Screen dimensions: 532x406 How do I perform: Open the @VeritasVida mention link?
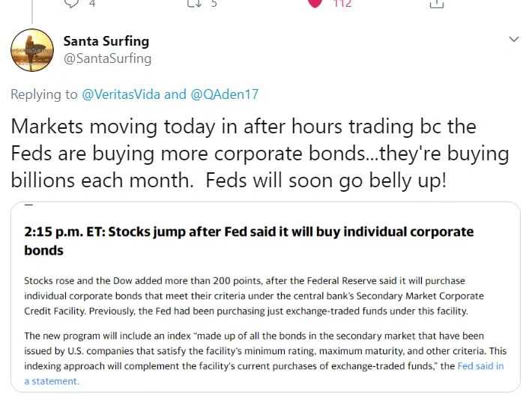[121, 94]
